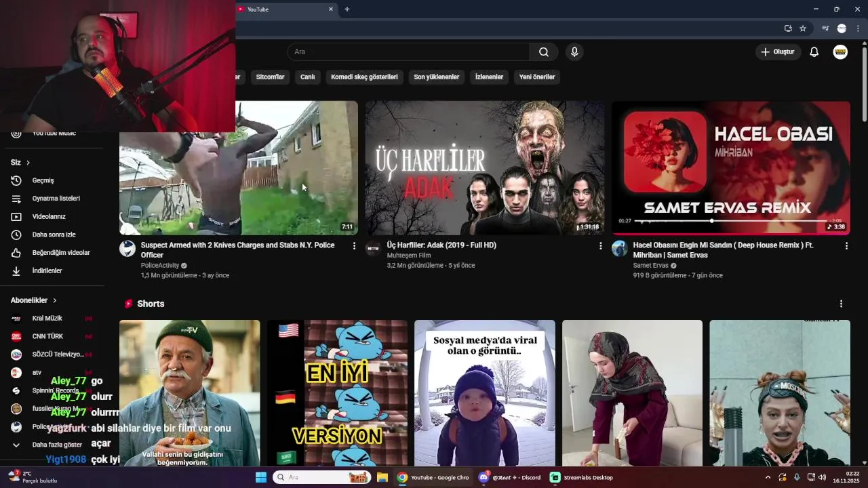Switch to Discord in taskbar

[x=510, y=477]
